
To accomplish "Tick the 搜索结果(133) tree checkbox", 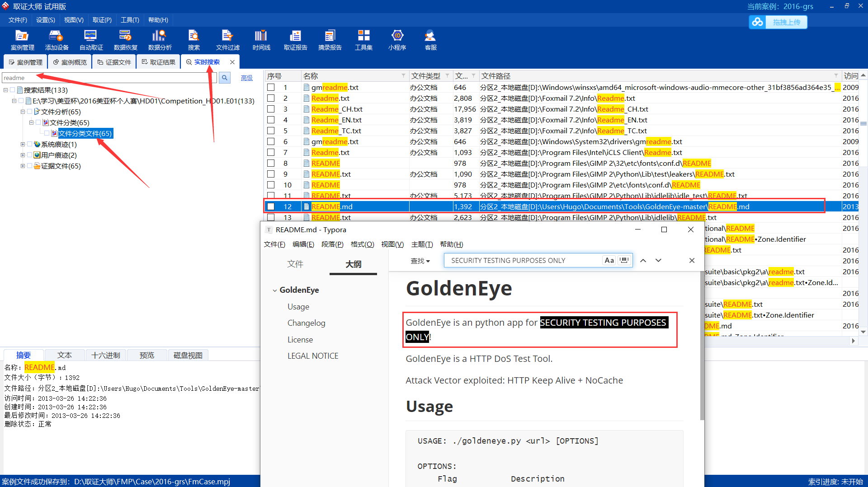I will (x=13, y=90).
